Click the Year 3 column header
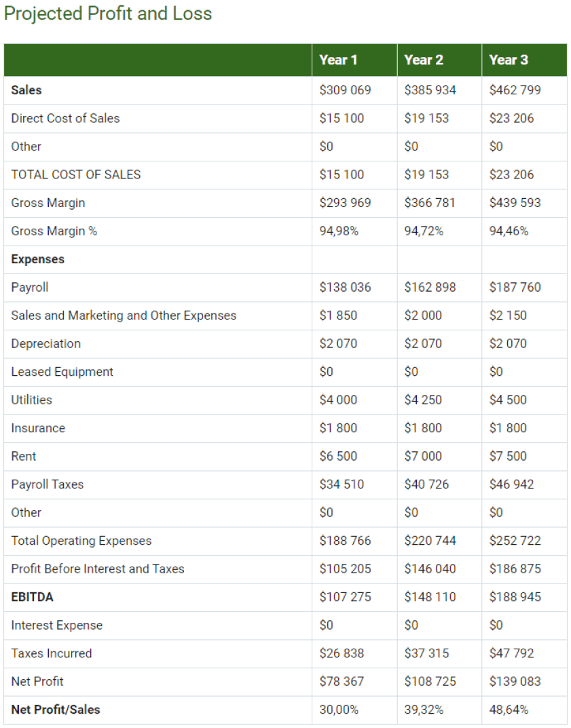 tap(509, 60)
